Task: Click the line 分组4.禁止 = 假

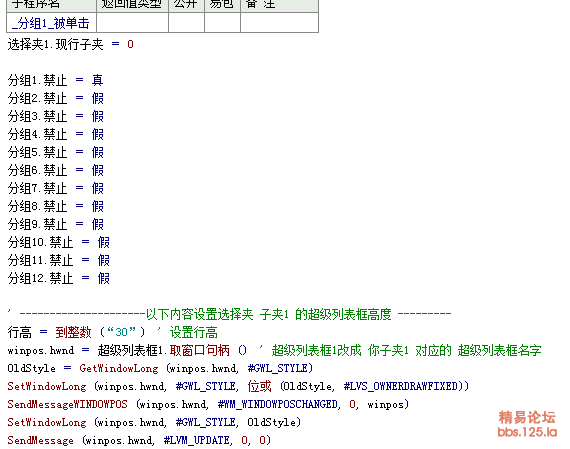Action: click(x=56, y=134)
